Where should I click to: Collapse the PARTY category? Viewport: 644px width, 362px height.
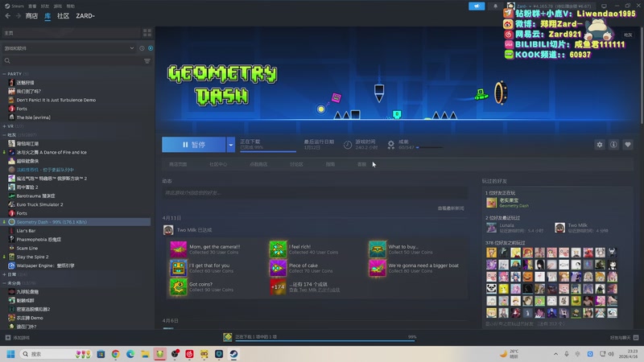5,74
